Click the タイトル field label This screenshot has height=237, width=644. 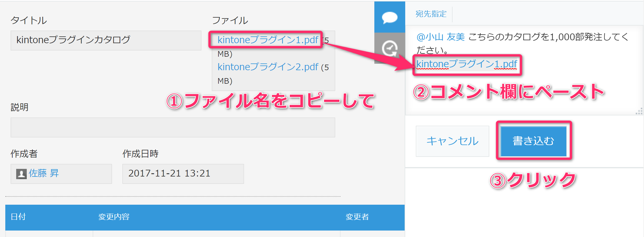[x=29, y=20]
